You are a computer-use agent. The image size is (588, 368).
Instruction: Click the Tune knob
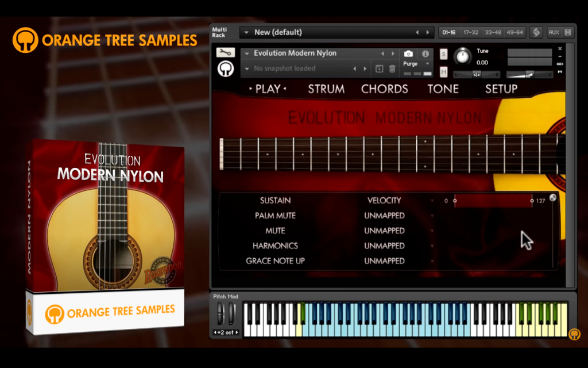[x=463, y=56]
